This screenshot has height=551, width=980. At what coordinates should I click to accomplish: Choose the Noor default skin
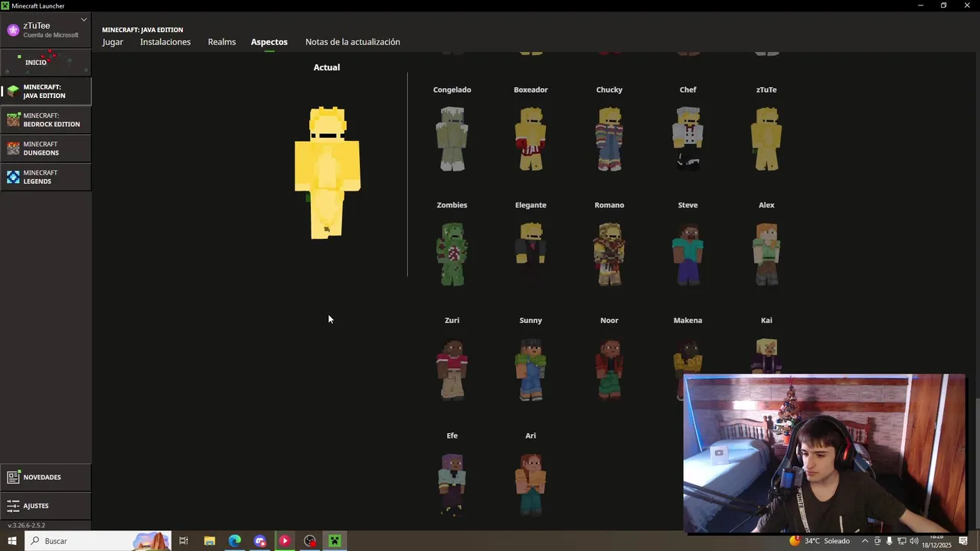coord(609,370)
